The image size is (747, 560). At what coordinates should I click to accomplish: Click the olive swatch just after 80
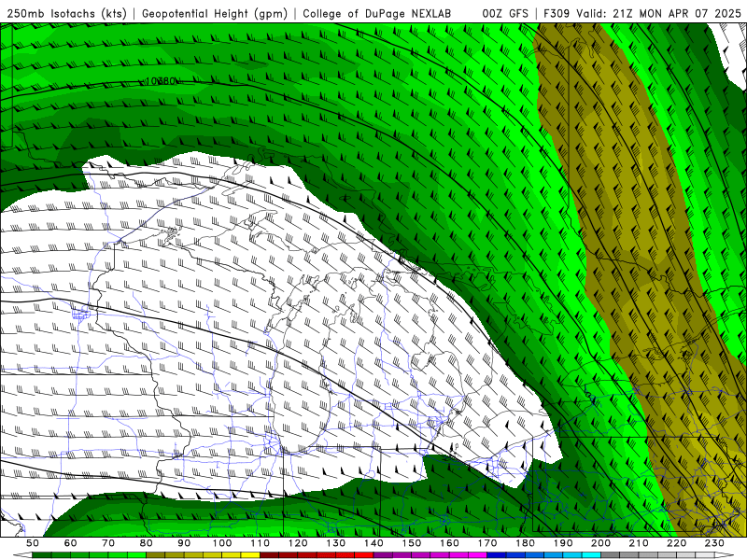pos(155,554)
